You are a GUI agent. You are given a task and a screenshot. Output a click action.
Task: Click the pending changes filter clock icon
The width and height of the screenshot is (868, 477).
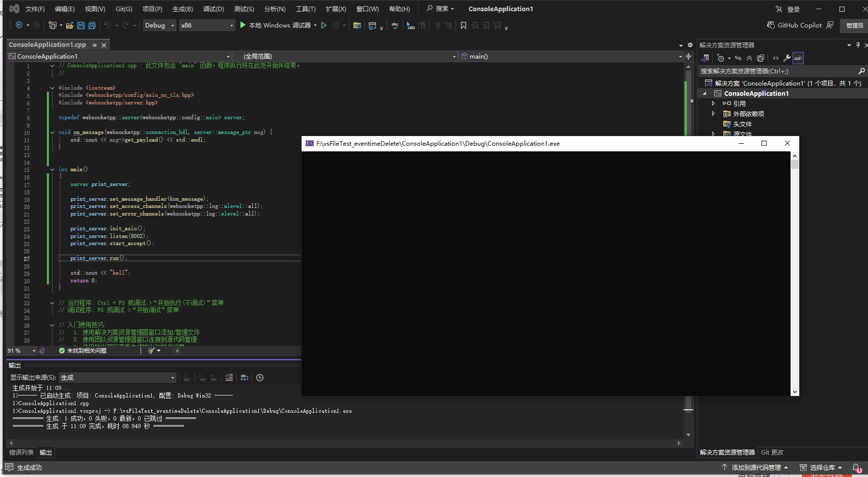[x=721, y=58]
